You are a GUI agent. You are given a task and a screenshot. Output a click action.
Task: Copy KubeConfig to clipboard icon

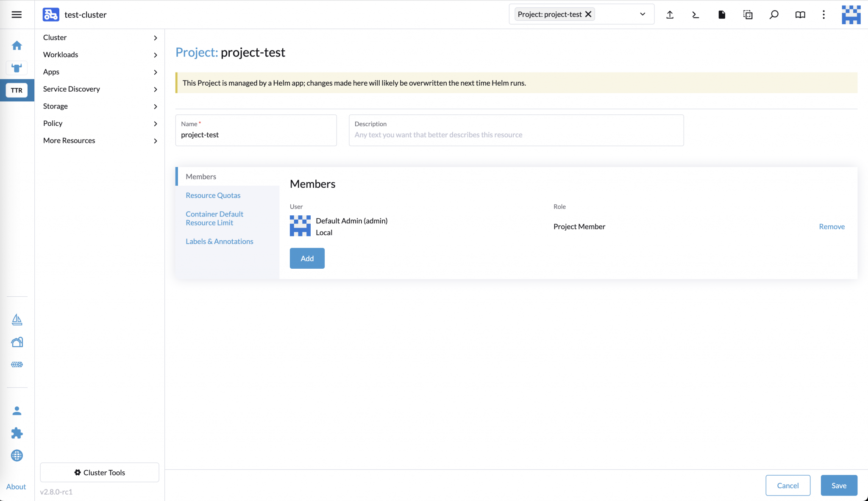click(x=748, y=14)
